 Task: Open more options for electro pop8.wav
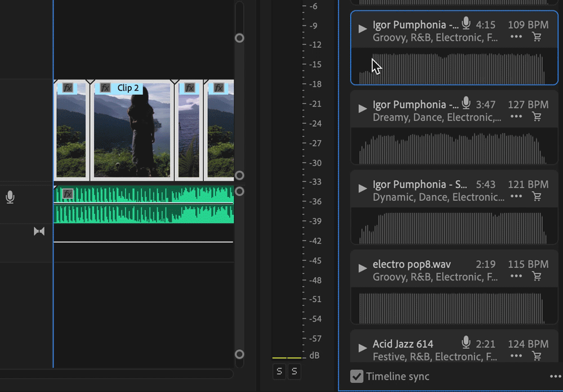click(516, 277)
